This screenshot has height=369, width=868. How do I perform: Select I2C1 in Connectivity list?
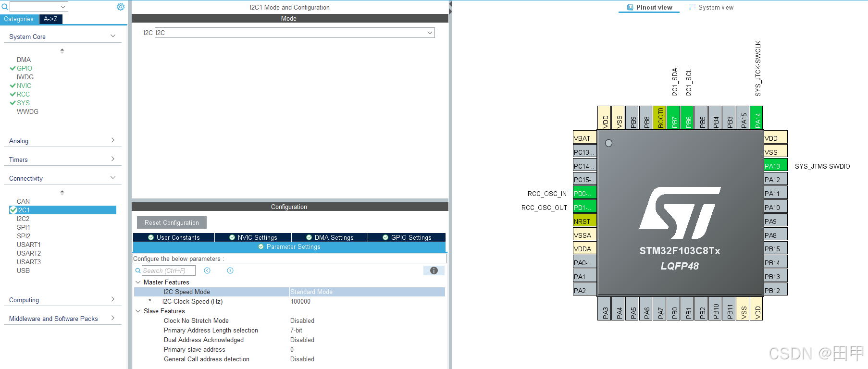click(62, 210)
